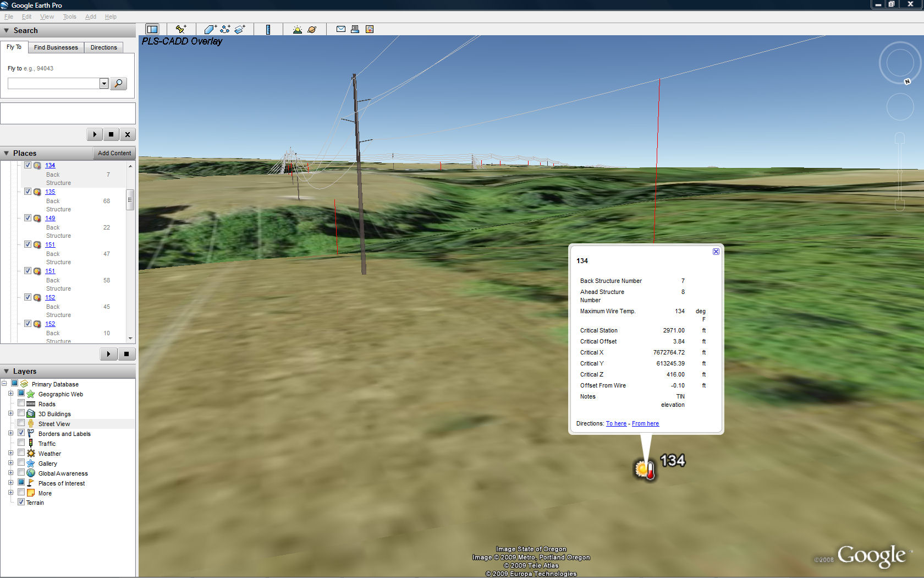Switch to Directions tab
The width and height of the screenshot is (924, 578).
[104, 47]
